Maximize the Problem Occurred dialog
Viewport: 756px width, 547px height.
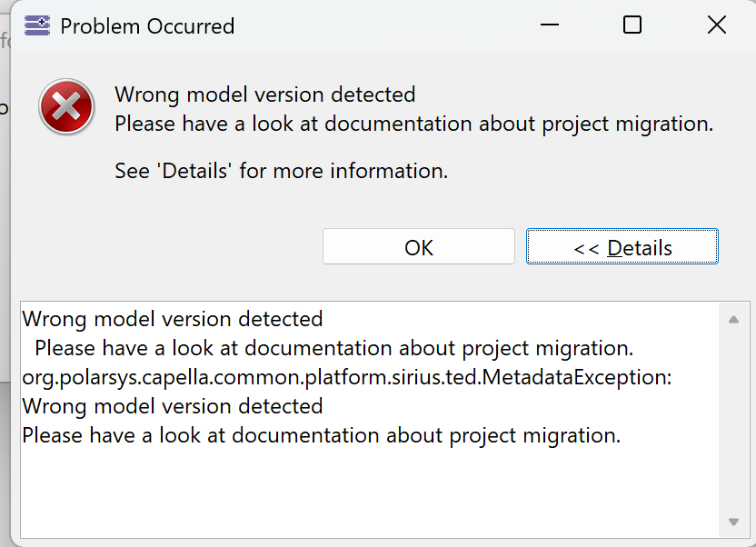[632, 25]
